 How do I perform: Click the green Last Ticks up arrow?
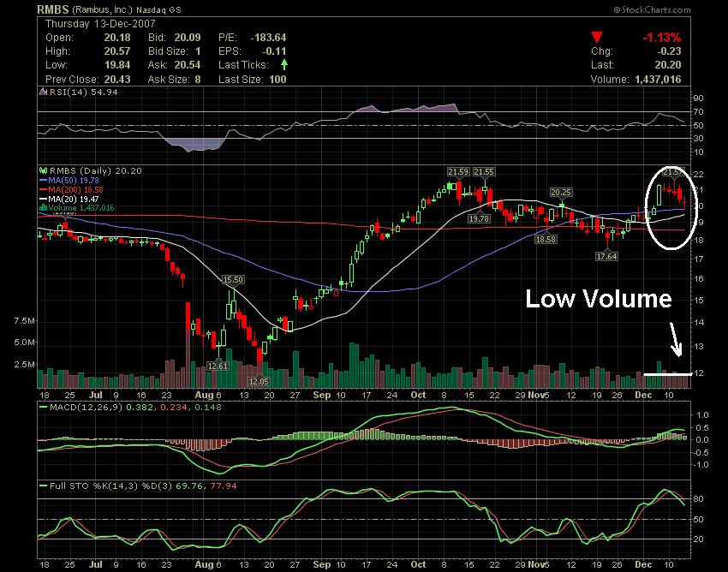(283, 64)
